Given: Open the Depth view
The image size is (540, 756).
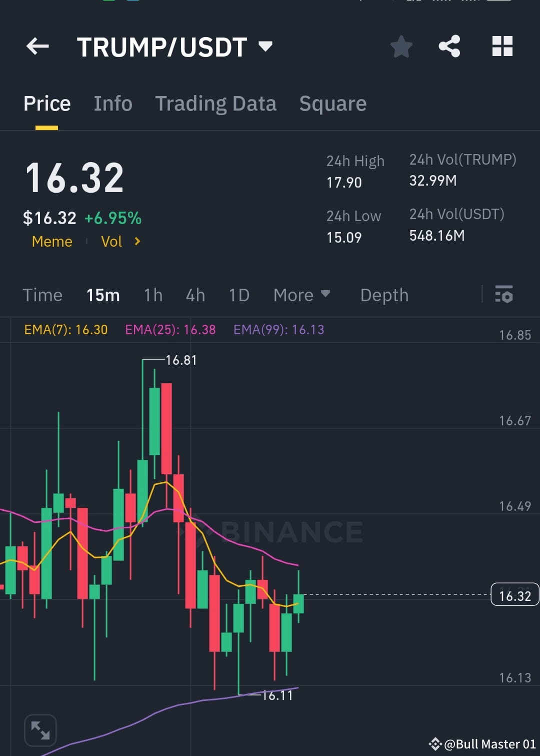Looking at the screenshot, I should coord(384,295).
